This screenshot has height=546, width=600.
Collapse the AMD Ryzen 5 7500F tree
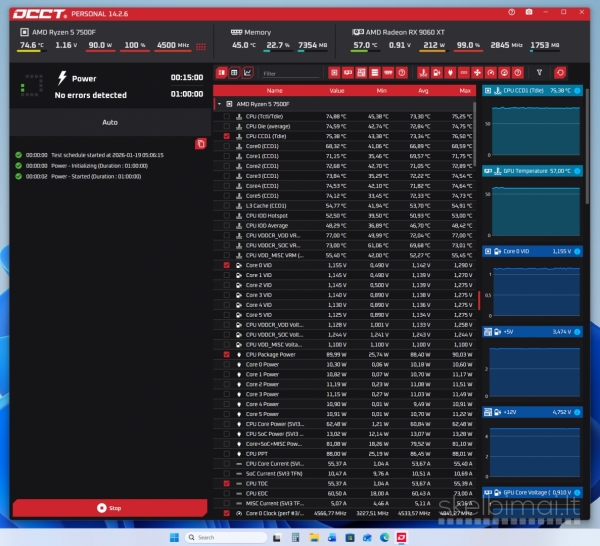(219, 103)
